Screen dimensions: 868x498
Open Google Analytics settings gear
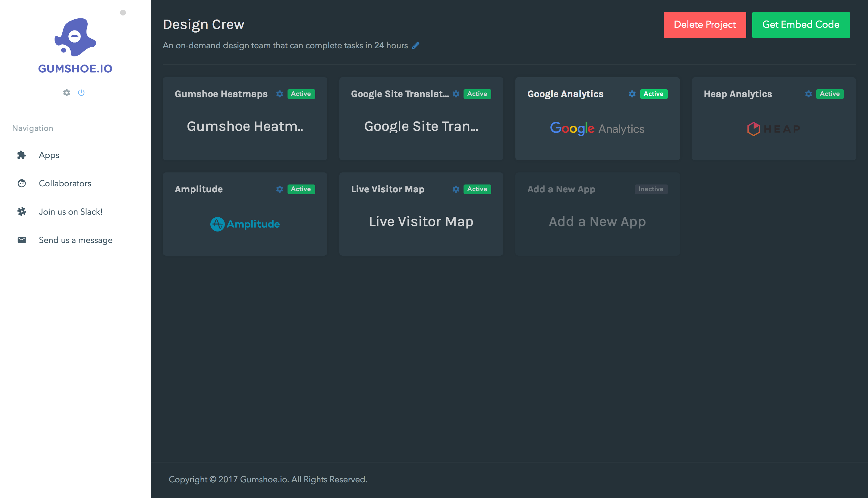click(632, 94)
